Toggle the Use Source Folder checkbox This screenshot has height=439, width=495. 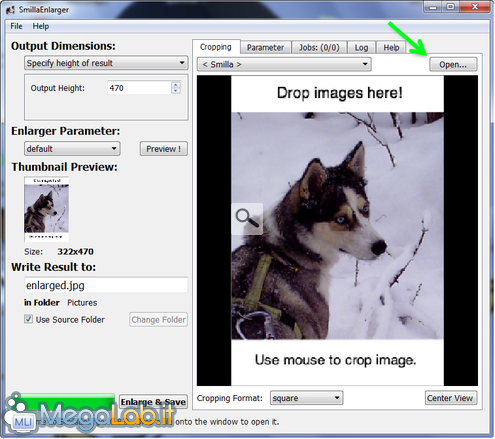[x=28, y=319]
